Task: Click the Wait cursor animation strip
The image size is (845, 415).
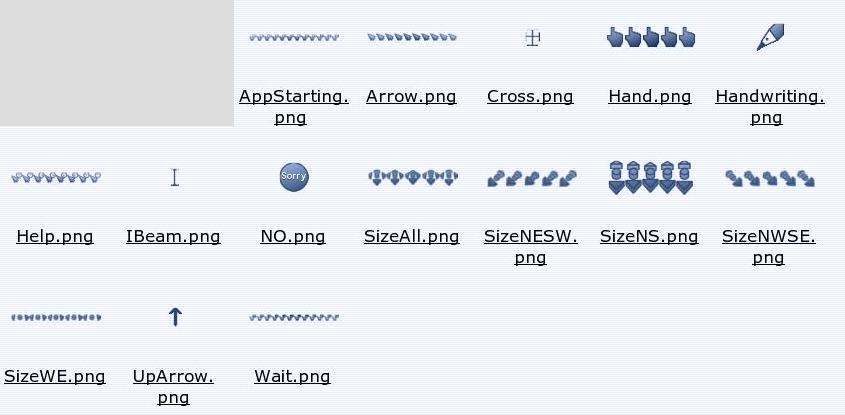Action: coord(294,317)
